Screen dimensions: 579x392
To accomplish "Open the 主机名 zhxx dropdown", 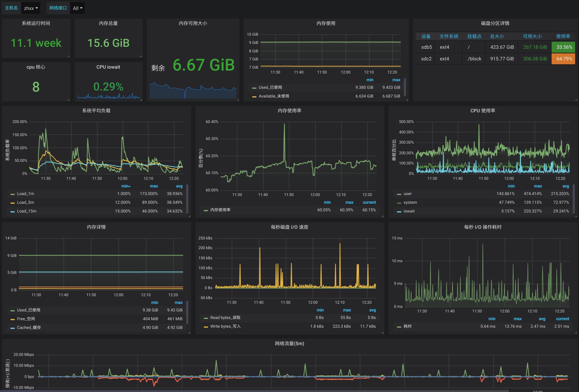I will coord(31,8).
